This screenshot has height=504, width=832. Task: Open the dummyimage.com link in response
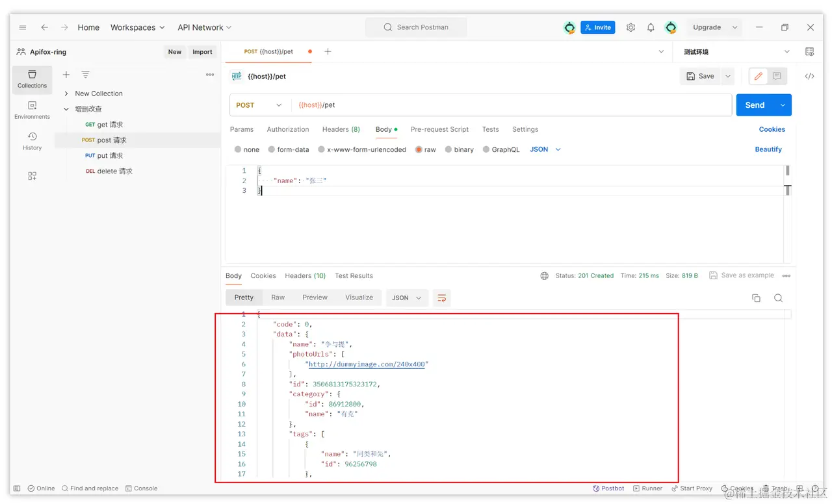tap(368, 364)
